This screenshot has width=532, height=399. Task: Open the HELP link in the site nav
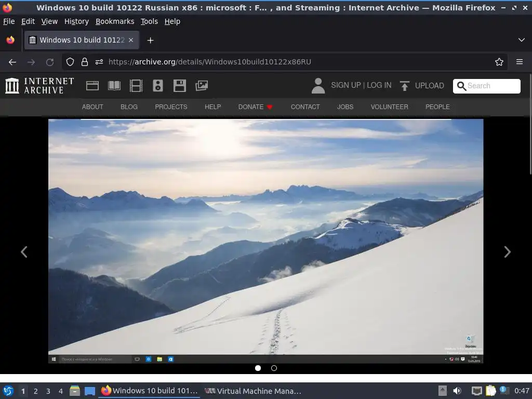click(212, 107)
